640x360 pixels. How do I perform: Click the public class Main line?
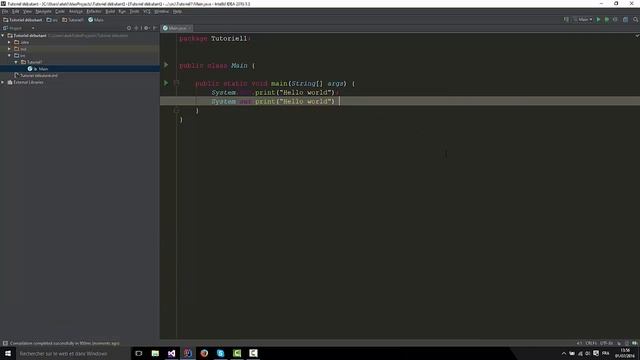tap(217, 65)
